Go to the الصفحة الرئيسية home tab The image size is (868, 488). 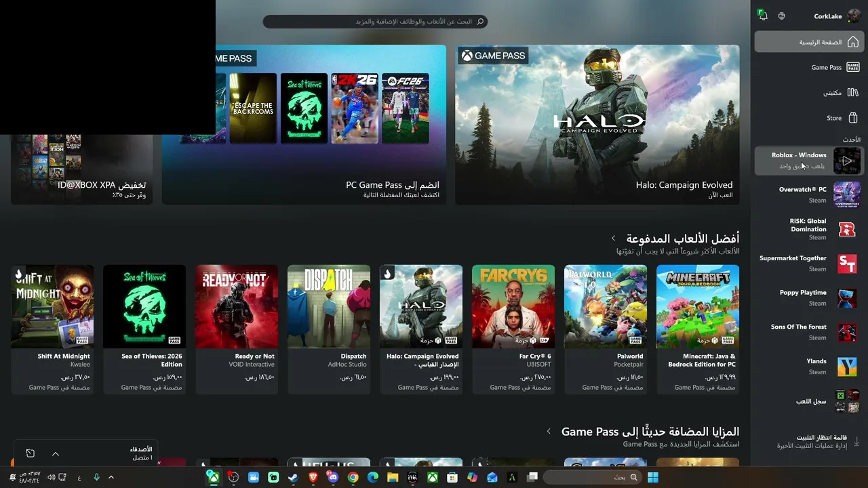pos(808,42)
